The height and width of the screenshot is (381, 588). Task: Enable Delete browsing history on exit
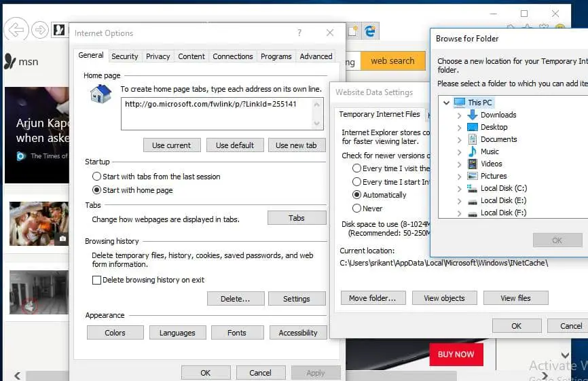pos(96,280)
